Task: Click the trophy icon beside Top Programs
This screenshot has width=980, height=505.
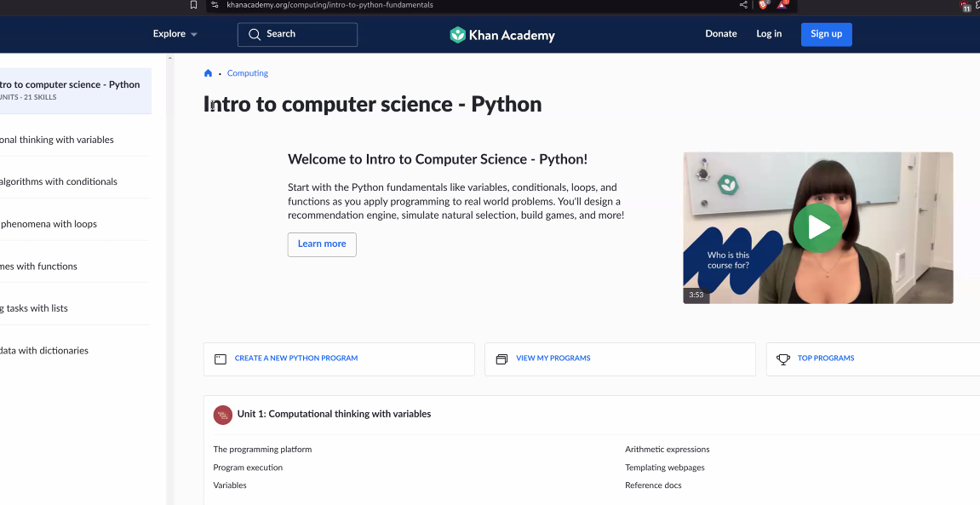Action: click(x=782, y=359)
